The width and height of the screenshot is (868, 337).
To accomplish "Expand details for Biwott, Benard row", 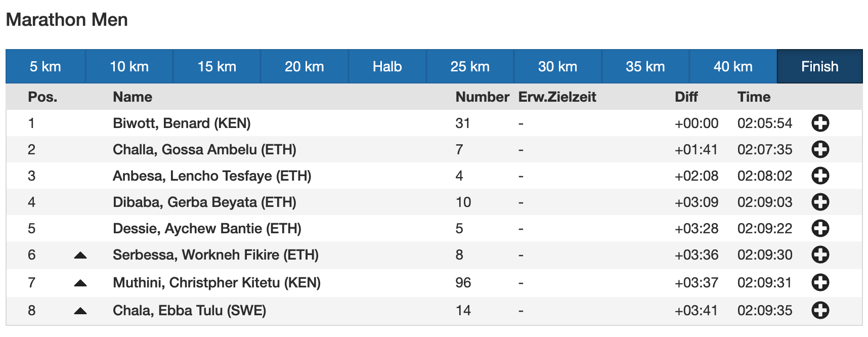I will coord(820,123).
